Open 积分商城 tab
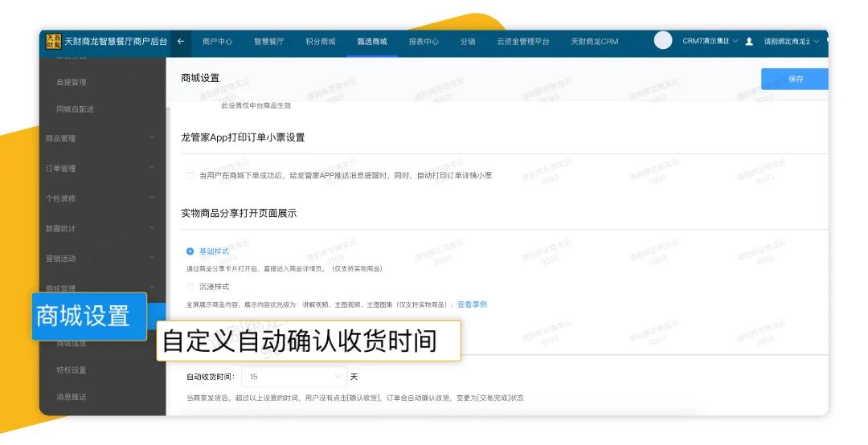The width and height of the screenshot is (868, 445). [x=321, y=42]
